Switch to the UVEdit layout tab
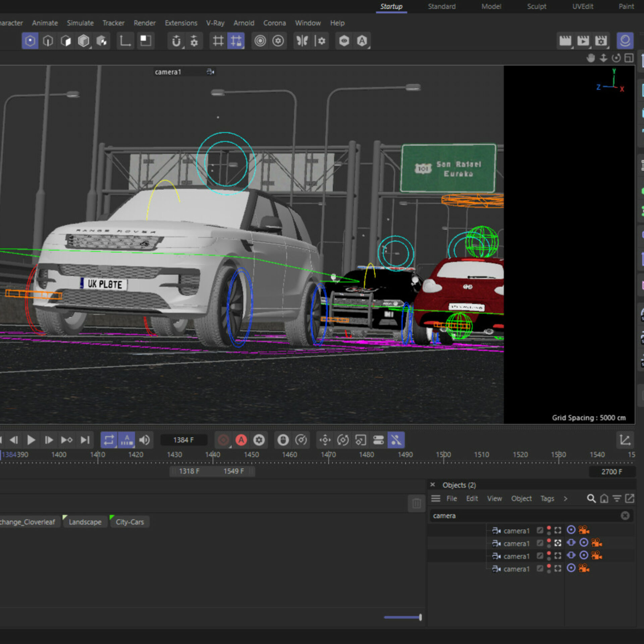 [583, 6]
